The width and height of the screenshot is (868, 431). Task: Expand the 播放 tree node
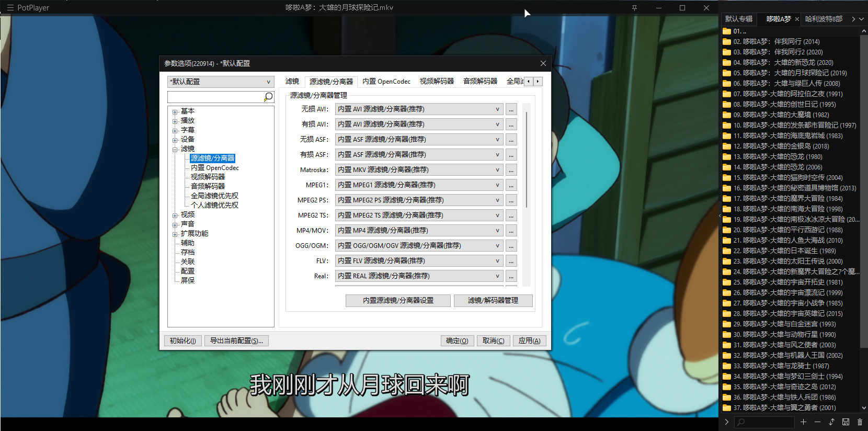pyautogui.click(x=175, y=121)
